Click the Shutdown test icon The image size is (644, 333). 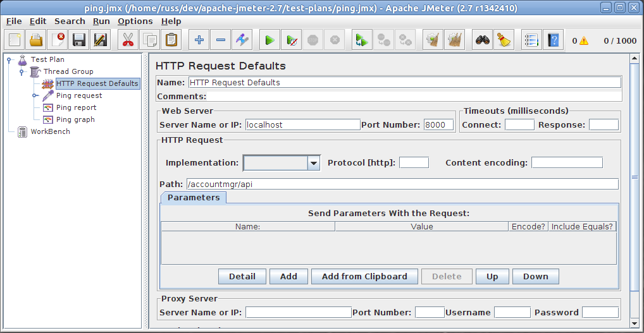[x=334, y=40]
